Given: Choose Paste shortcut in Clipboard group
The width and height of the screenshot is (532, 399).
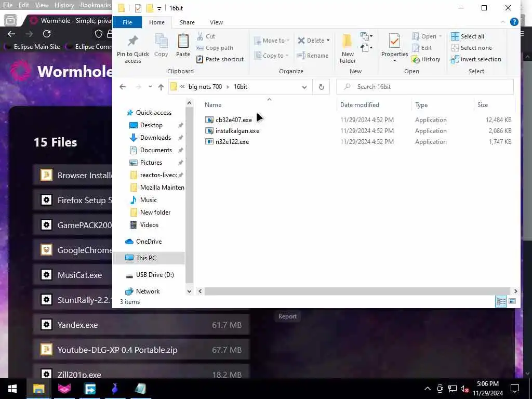Looking at the screenshot, I should [220, 59].
